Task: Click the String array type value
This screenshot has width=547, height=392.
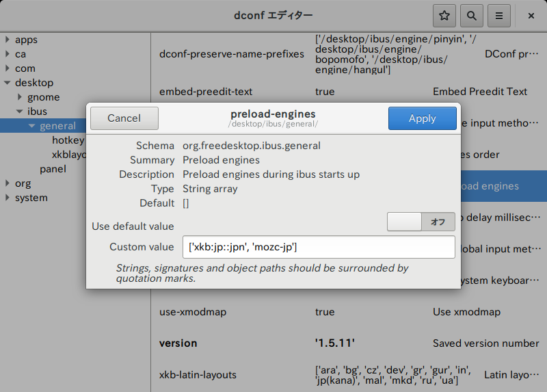Action: 210,189
